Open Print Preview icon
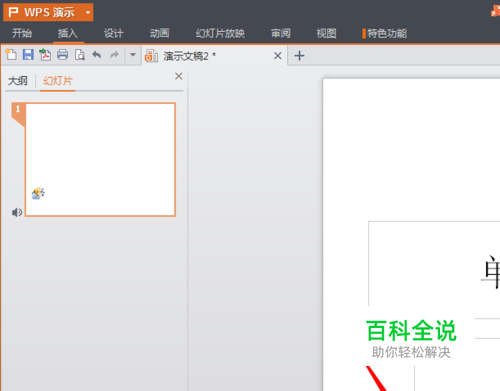Image resolution: width=500 pixels, height=391 pixels. (x=80, y=54)
